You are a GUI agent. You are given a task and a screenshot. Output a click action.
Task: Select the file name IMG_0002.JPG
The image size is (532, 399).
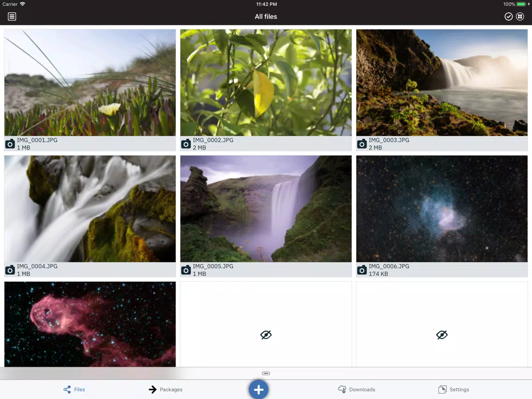(213, 140)
